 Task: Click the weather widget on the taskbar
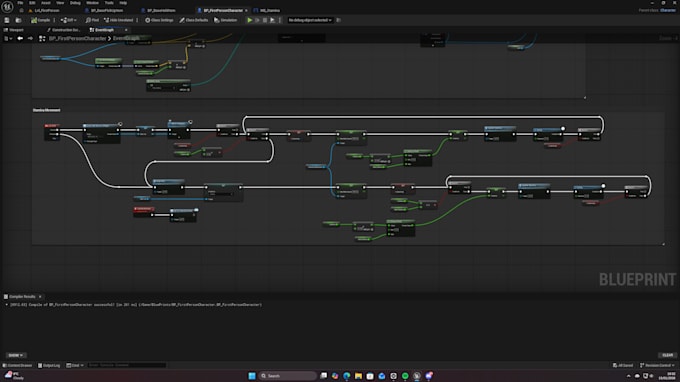coord(14,376)
